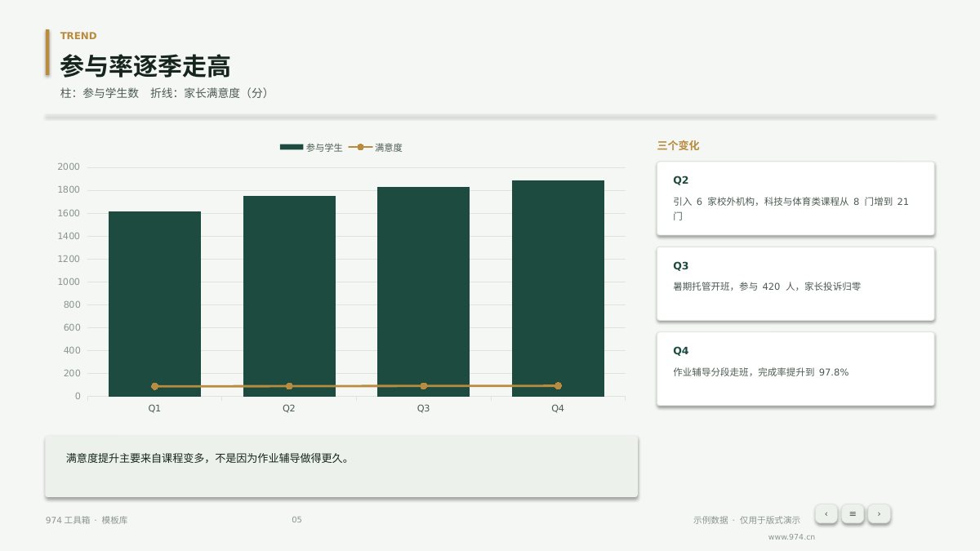980x551 pixels.
Task: Advance with the next slide arrow
Action: point(879,513)
